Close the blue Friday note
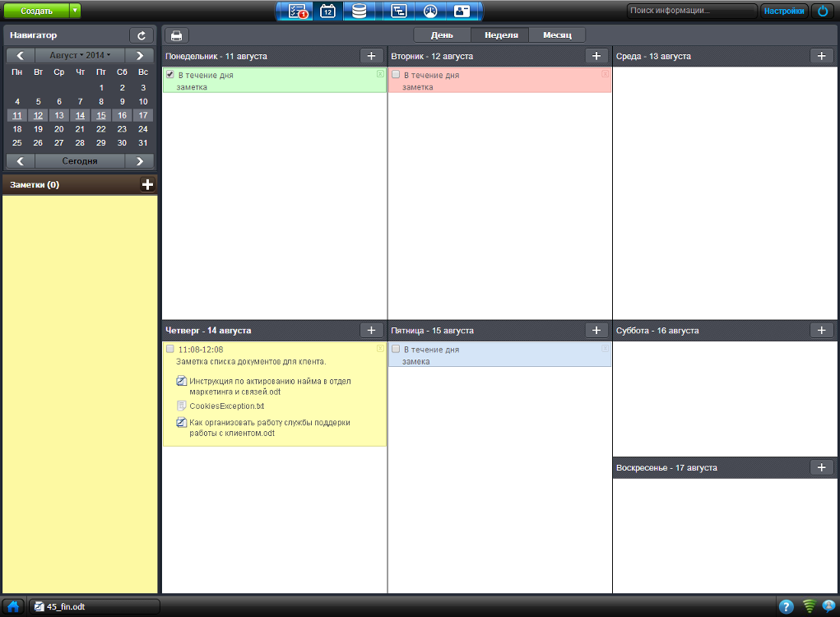 click(606, 348)
